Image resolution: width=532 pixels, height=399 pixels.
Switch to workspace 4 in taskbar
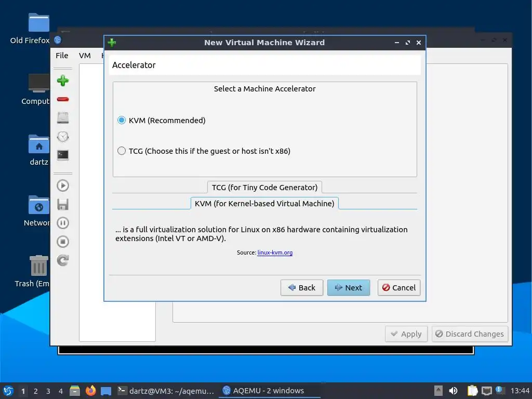pos(61,391)
